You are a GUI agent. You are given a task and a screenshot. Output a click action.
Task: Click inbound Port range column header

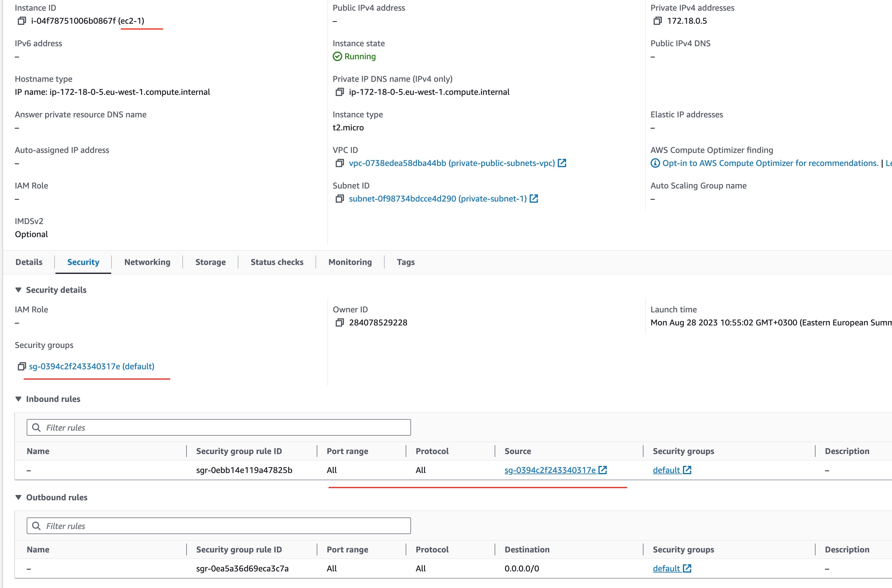347,451
